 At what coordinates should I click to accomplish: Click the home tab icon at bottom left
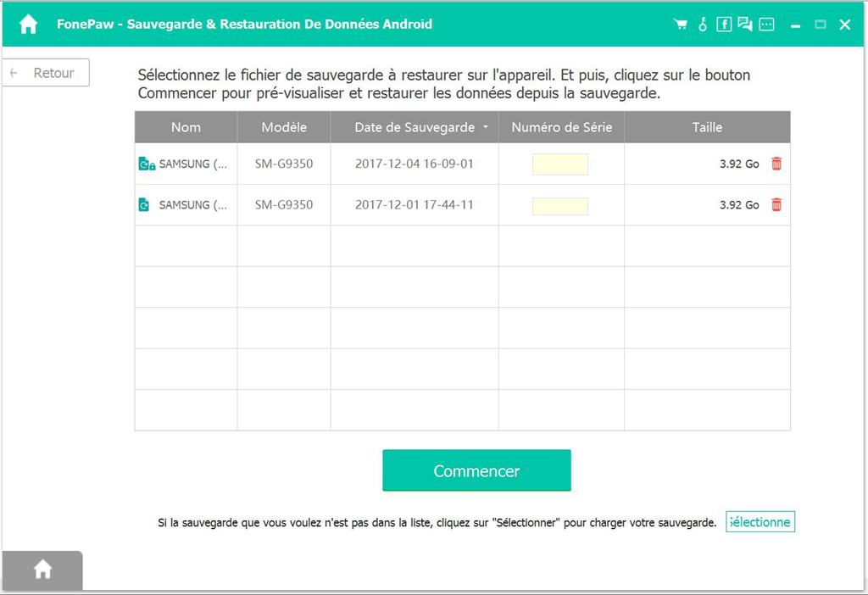coord(42,569)
